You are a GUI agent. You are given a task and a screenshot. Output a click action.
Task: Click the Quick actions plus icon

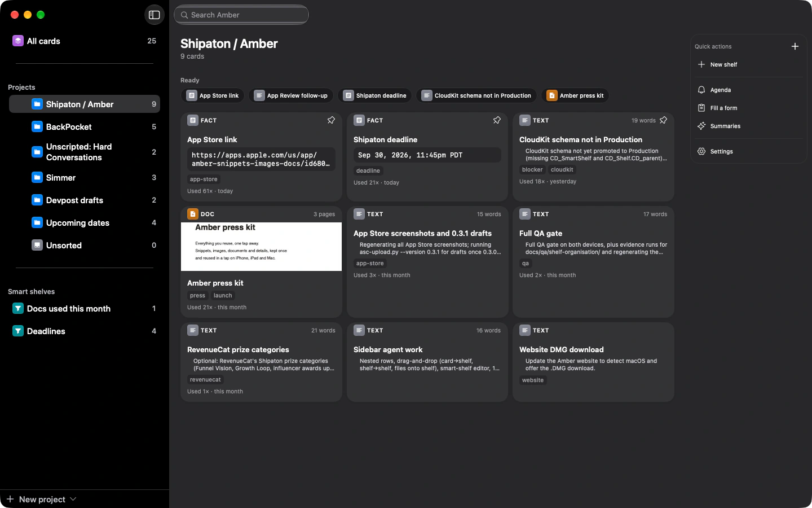click(795, 46)
